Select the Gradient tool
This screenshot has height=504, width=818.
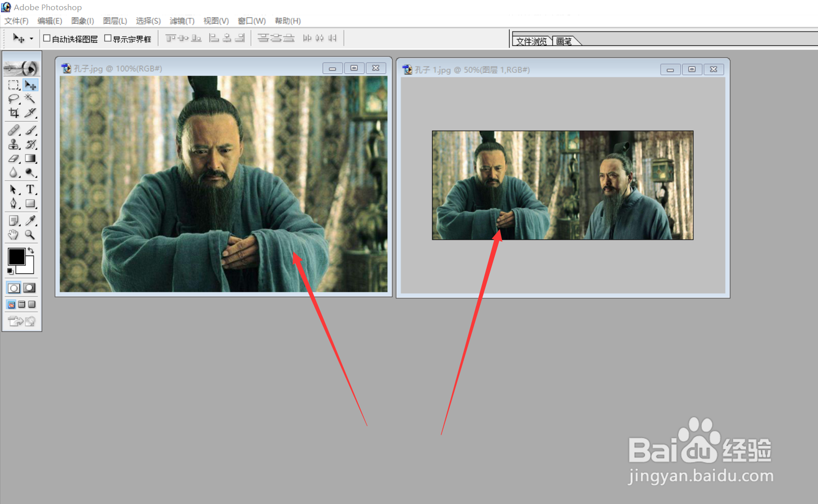coord(31,159)
